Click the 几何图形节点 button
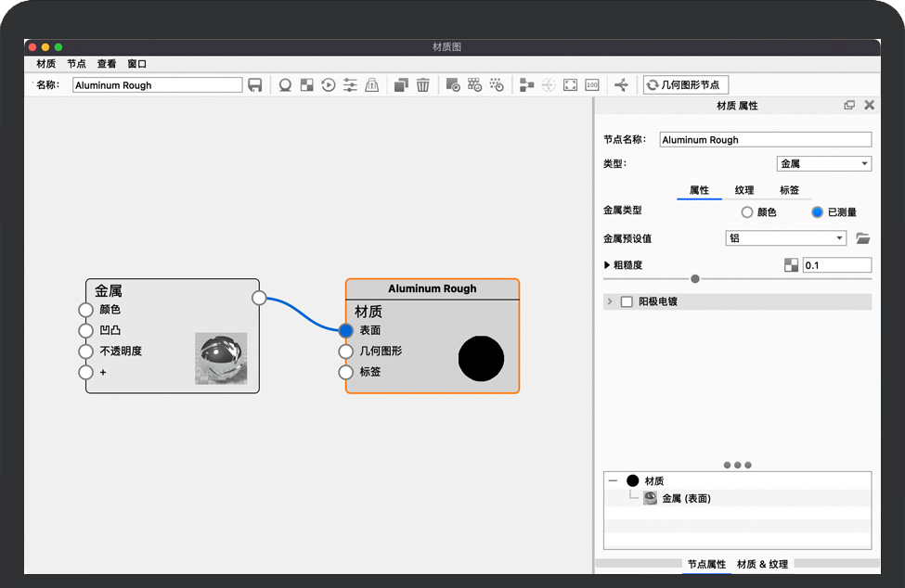The width and height of the screenshot is (905, 588). (686, 85)
